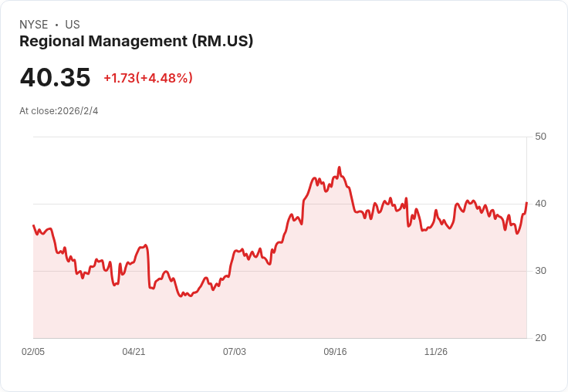
Task: Click the chart line's starting point at 02/05
Action: point(33,225)
